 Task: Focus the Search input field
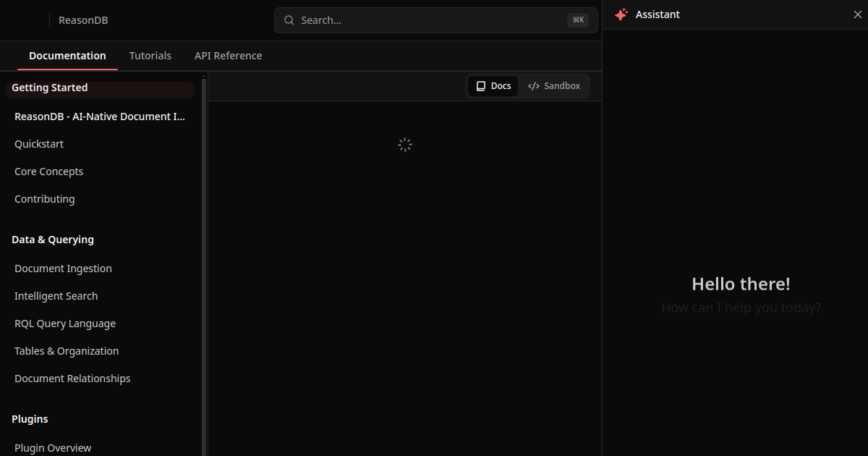436,20
